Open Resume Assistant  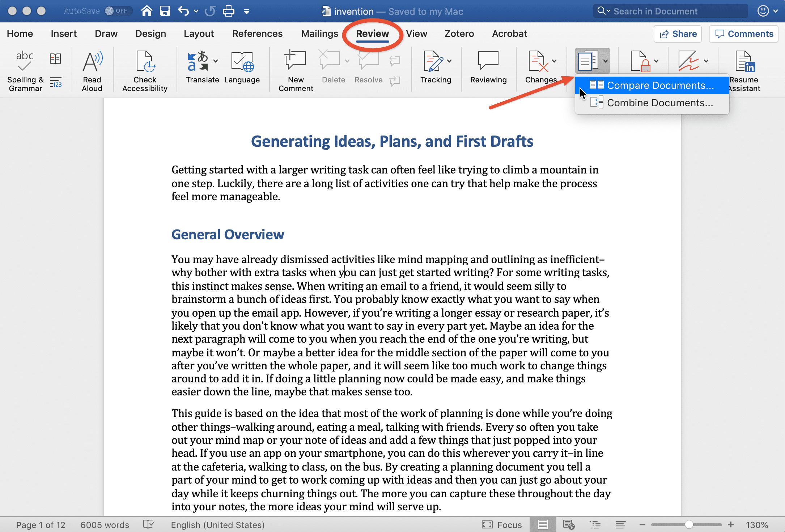tap(744, 71)
